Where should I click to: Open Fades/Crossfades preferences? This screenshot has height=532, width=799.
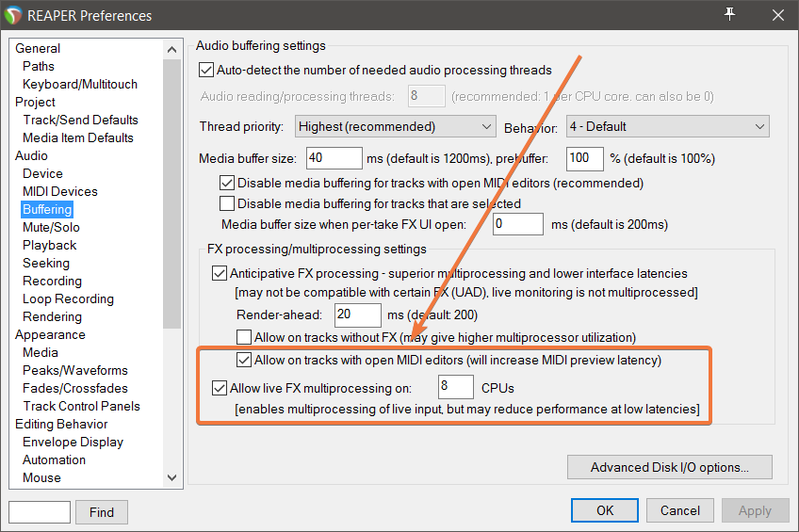[x=75, y=388]
